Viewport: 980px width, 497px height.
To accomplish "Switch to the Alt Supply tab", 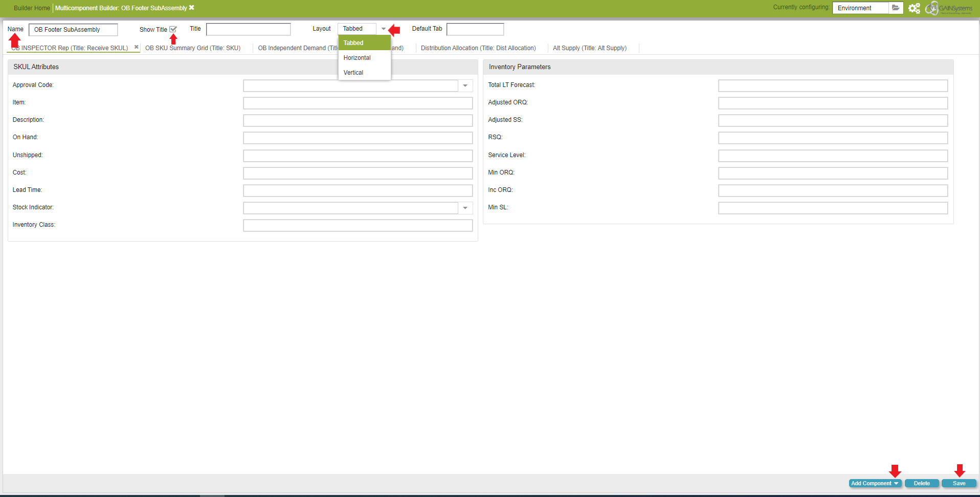I will (589, 48).
